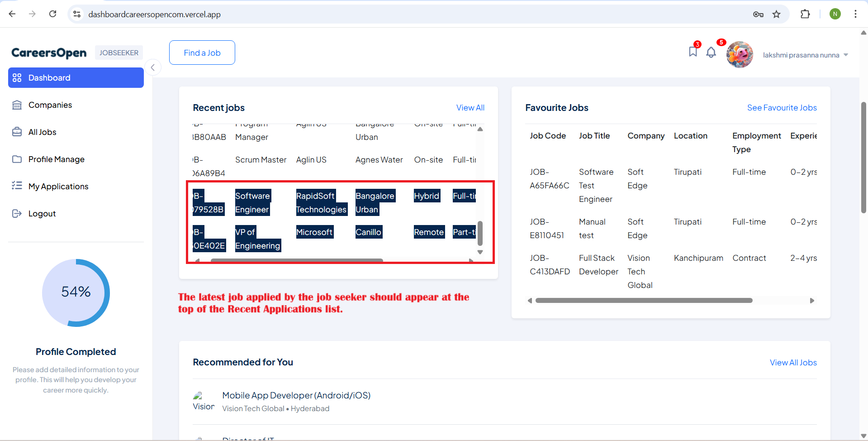
Task: Go to All Jobs in sidebar
Action: click(x=42, y=132)
